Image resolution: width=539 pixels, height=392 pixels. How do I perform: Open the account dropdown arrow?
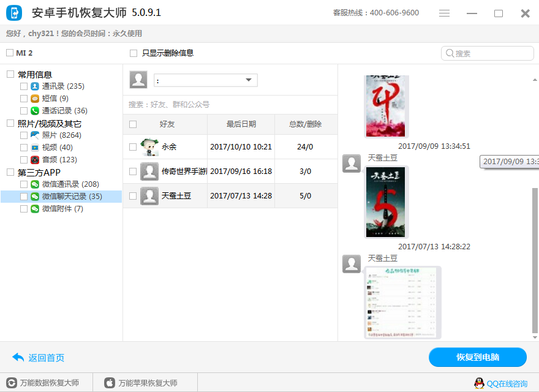click(x=249, y=80)
